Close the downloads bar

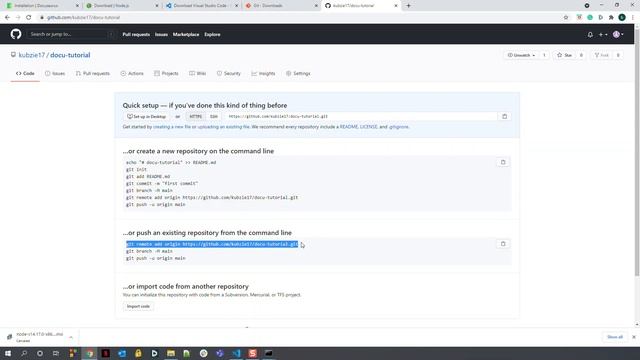click(634, 337)
